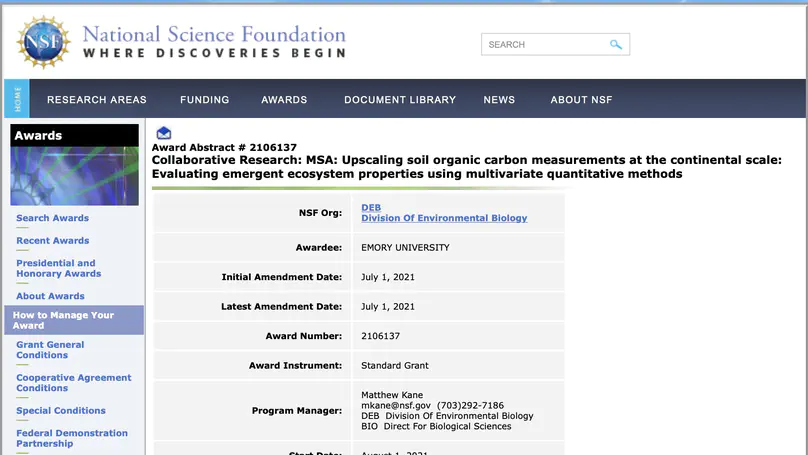Click the Award Number value 2106137

click(380, 336)
